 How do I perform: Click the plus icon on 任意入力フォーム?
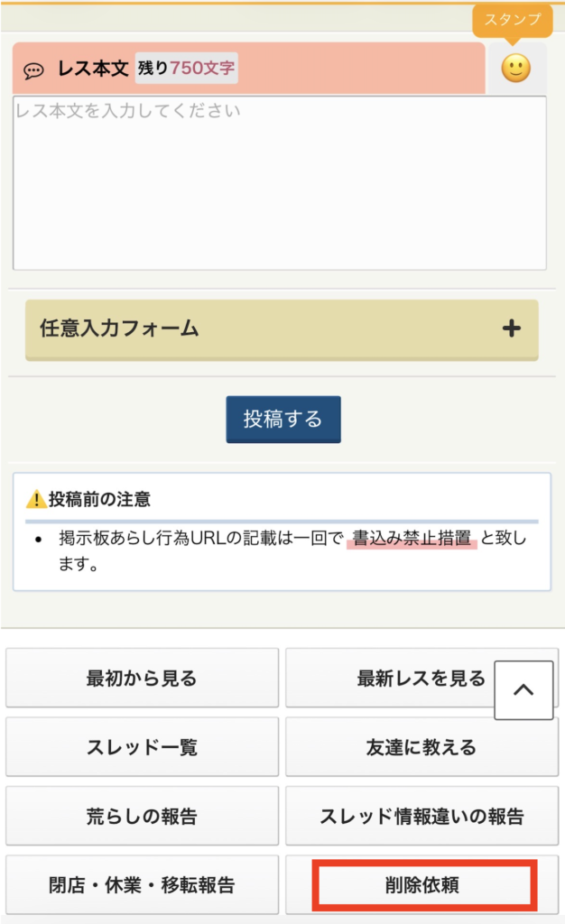[x=512, y=329]
